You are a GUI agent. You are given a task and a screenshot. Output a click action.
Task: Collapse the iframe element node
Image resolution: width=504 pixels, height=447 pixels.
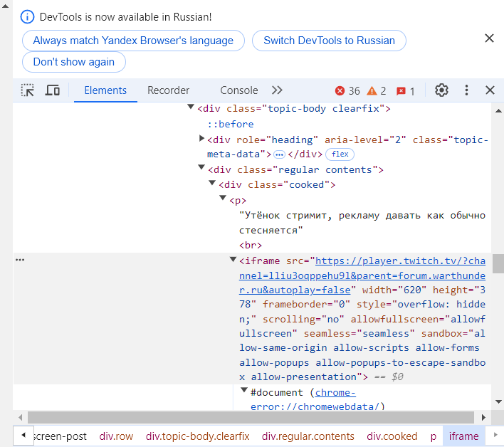pos(233,259)
